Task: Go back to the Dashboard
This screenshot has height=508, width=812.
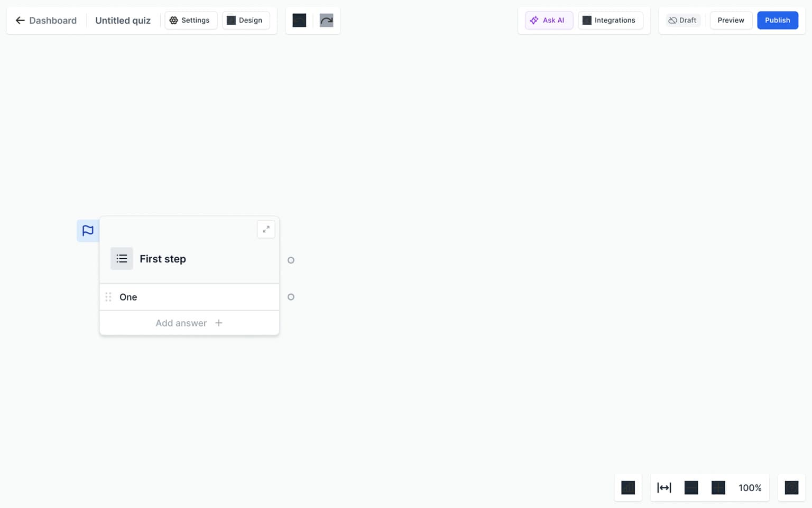Action: [46, 21]
